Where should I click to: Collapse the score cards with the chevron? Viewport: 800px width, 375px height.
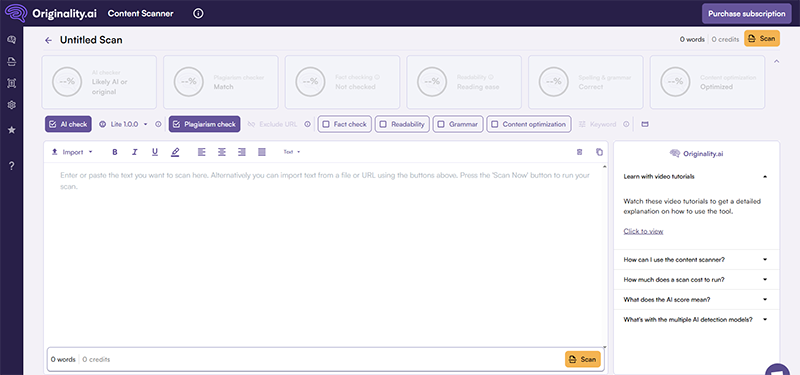tap(777, 62)
